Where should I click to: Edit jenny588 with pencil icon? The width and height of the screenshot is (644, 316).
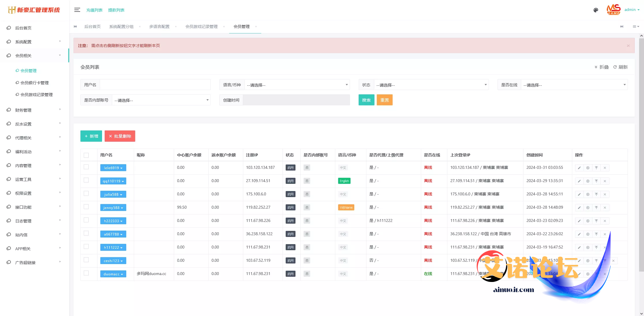coord(579,207)
